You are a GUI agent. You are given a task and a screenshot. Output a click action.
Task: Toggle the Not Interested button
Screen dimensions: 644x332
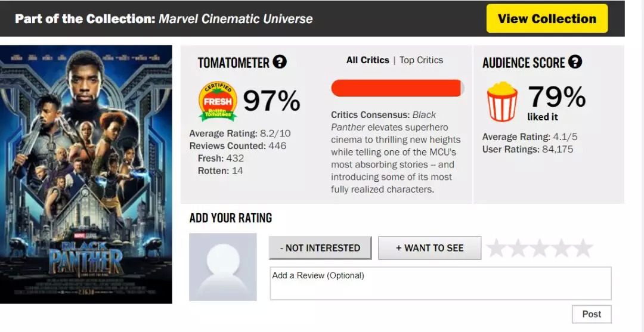pos(320,248)
